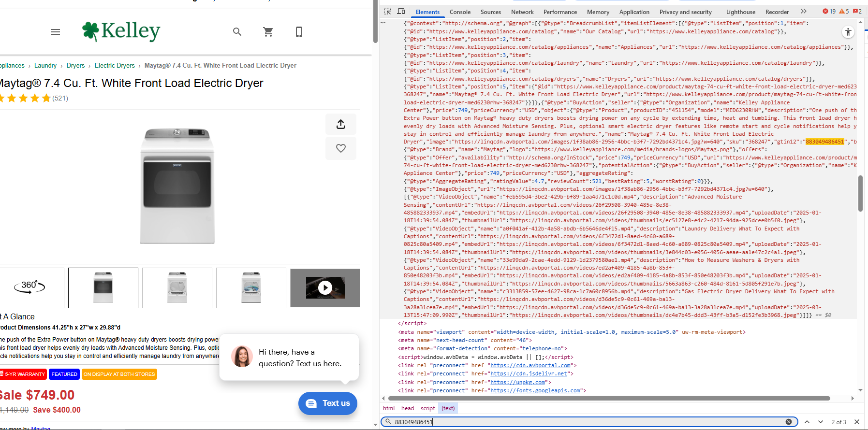Close the DevTools search bar
Image resolution: width=868 pixels, height=430 pixels.
[857, 422]
